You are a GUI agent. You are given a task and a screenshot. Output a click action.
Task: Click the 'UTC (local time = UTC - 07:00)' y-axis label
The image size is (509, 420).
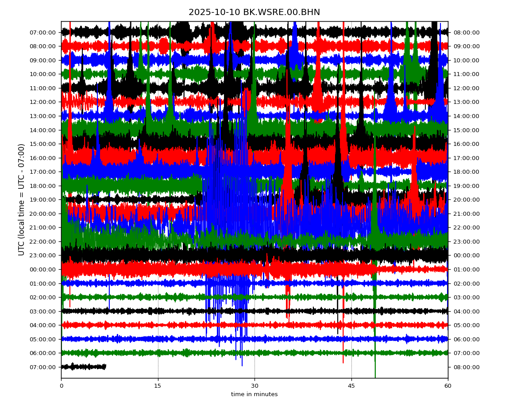coord(22,199)
